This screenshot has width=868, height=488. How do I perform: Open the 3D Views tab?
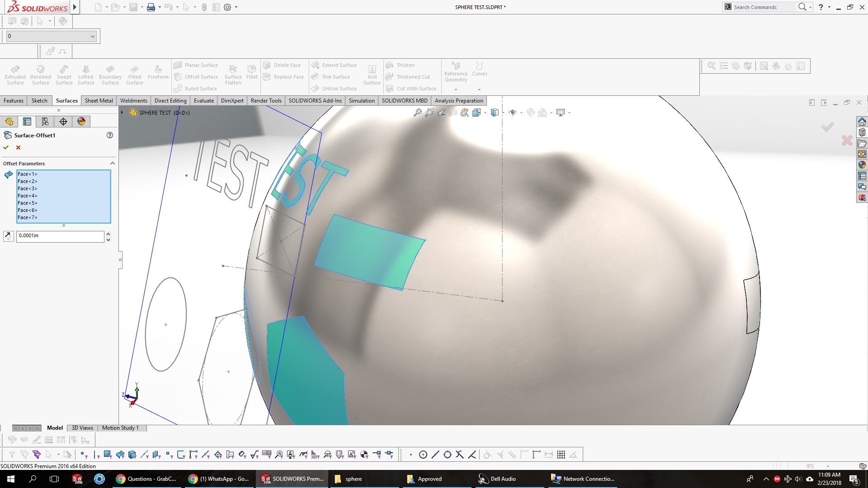(x=82, y=428)
